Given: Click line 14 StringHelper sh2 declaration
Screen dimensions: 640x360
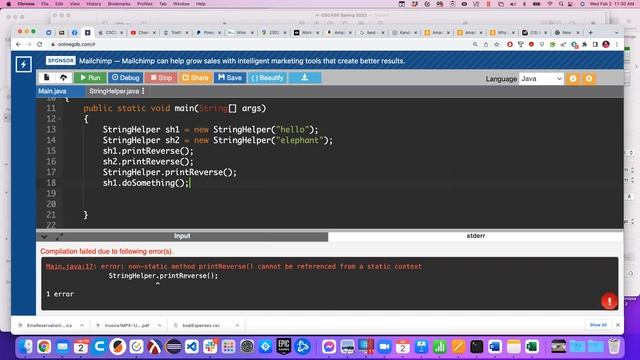Looking at the screenshot, I should pyautogui.click(x=218, y=140).
